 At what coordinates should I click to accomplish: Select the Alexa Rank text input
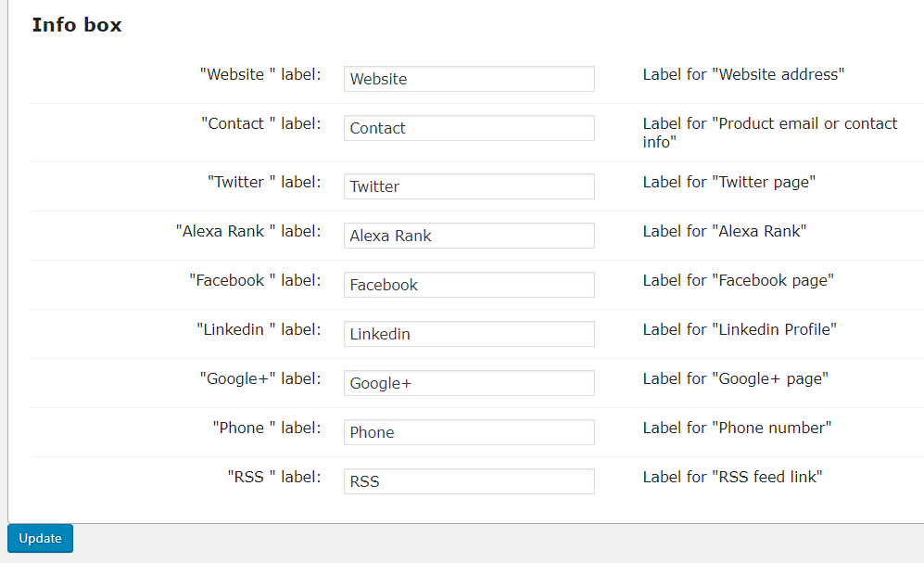pos(468,236)
